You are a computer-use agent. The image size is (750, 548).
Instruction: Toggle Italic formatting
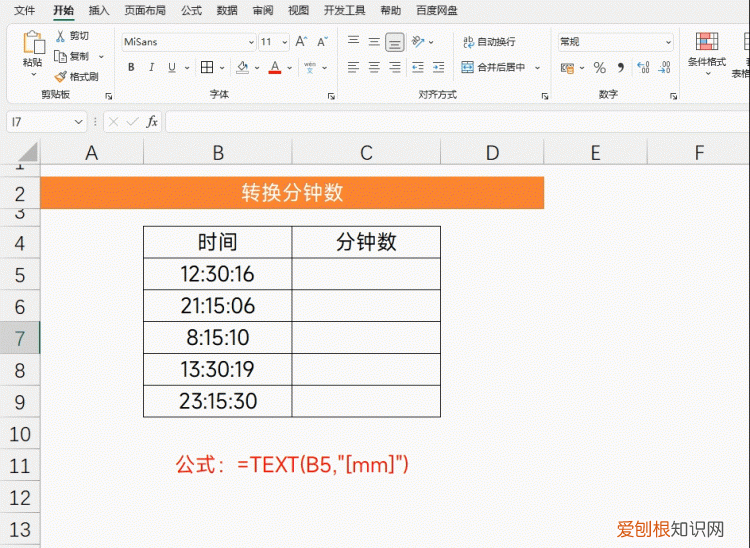pyautogui.click(x=152, y=67)
